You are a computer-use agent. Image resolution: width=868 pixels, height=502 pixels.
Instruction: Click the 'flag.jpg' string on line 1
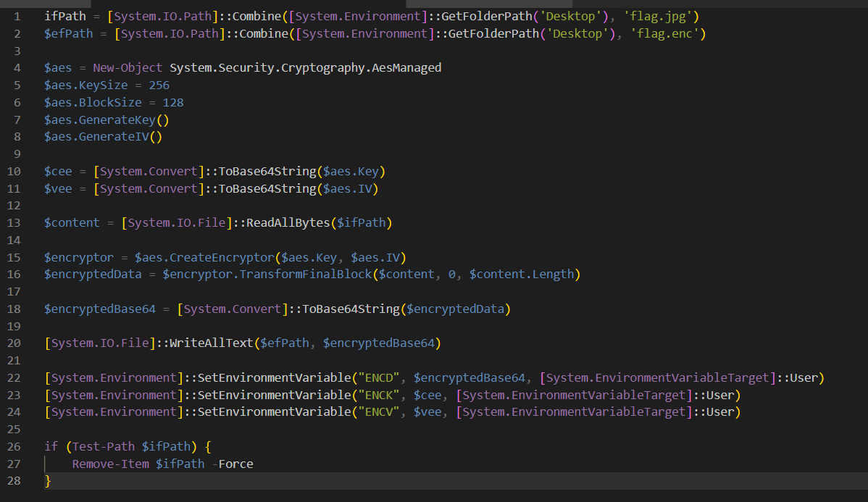tap(656, 16)
